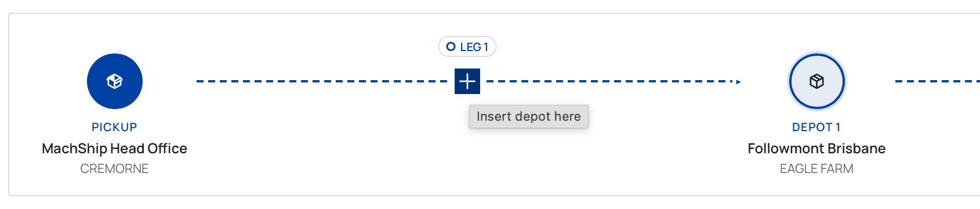Open the LEG 1 badge
980x209 pixels.
[x=467, y=47]
